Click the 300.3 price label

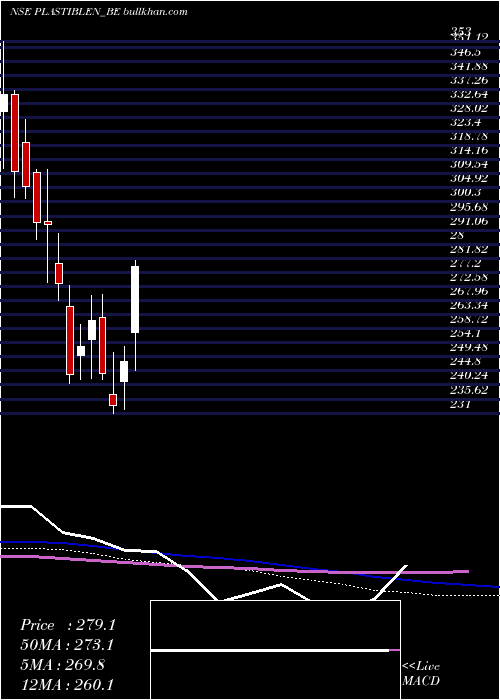tap(466, 193)
